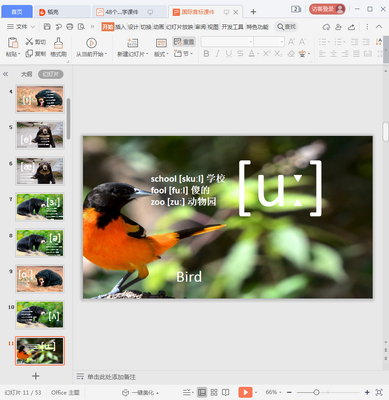The height and width of the screenshot is (400, 389).
Task: Open the Insert (插入) ribbon tab
Action: pos(120,27)
